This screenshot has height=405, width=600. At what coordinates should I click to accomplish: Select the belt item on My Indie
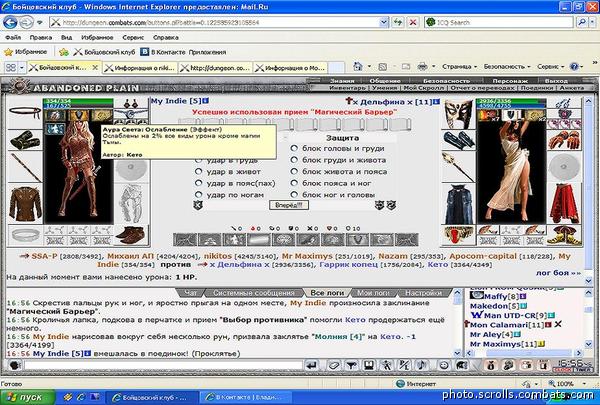25,113
